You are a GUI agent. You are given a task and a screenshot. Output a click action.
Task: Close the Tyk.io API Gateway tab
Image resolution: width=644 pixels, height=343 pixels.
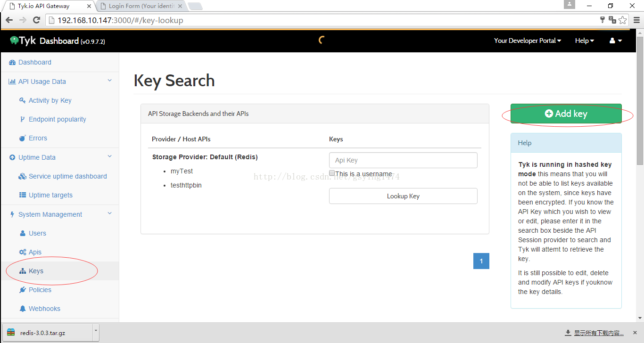point(88,6)
